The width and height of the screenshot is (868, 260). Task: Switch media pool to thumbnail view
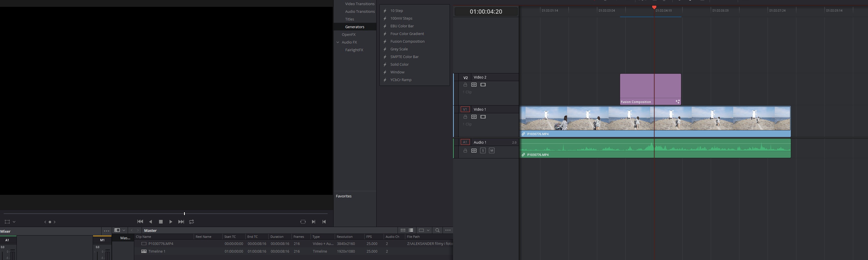[403, 230]
